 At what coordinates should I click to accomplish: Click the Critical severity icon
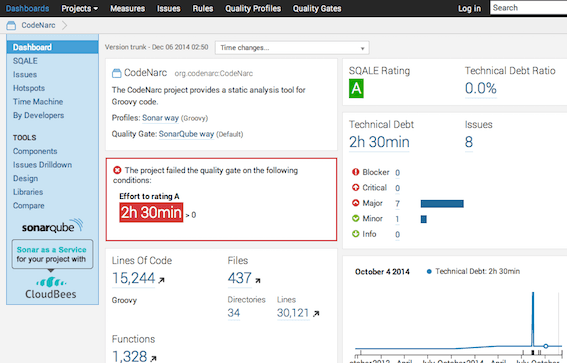[x=355, y=187]
